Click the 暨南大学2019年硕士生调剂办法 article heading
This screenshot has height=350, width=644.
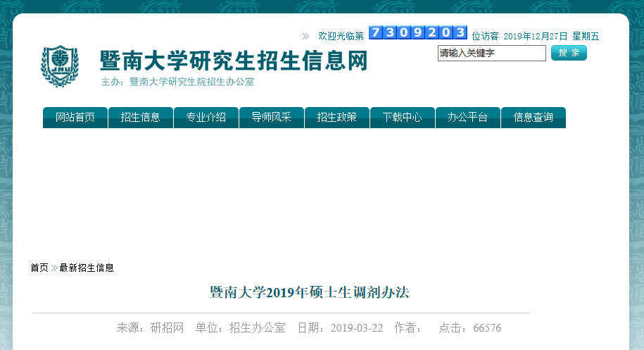(x=310, y=292)
